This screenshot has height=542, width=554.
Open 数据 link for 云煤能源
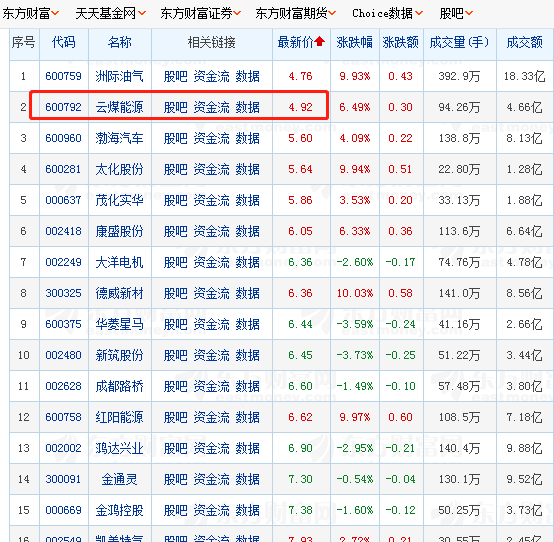click(247, 107)
